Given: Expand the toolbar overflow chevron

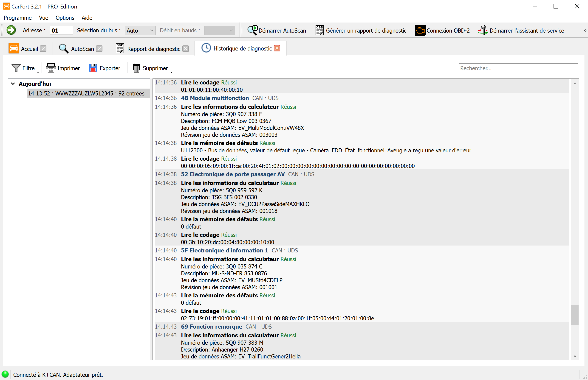Looking at the screenshot, I should [x=585, y=31].
